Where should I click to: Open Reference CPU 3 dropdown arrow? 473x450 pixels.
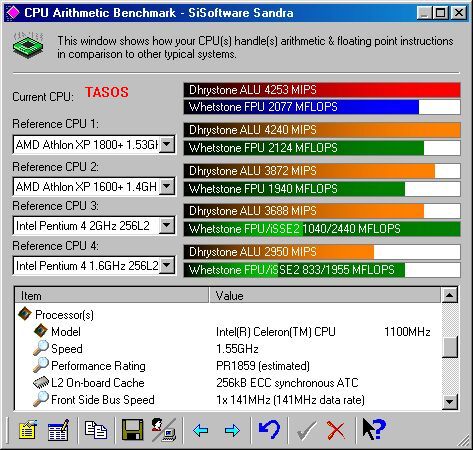click(x=167, y=226)
